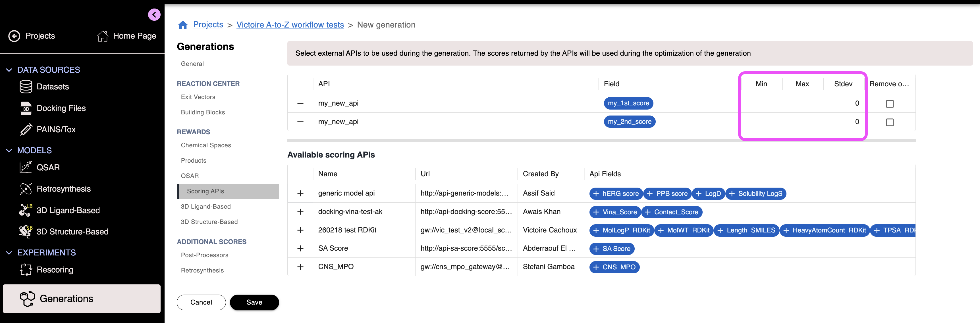Click horizontal scrollbar under selected APIs
Viewport: 980px width, 323px height.
601,140
